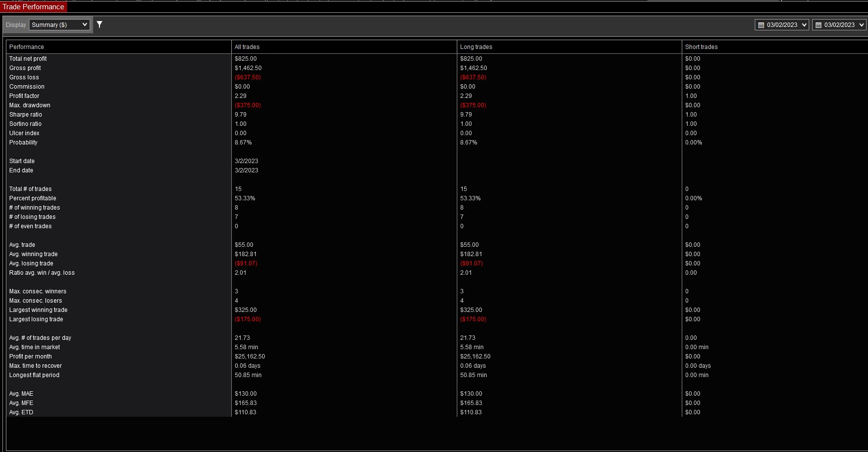
Task: Click the Gross profit row label
Action: click(25, 68)
